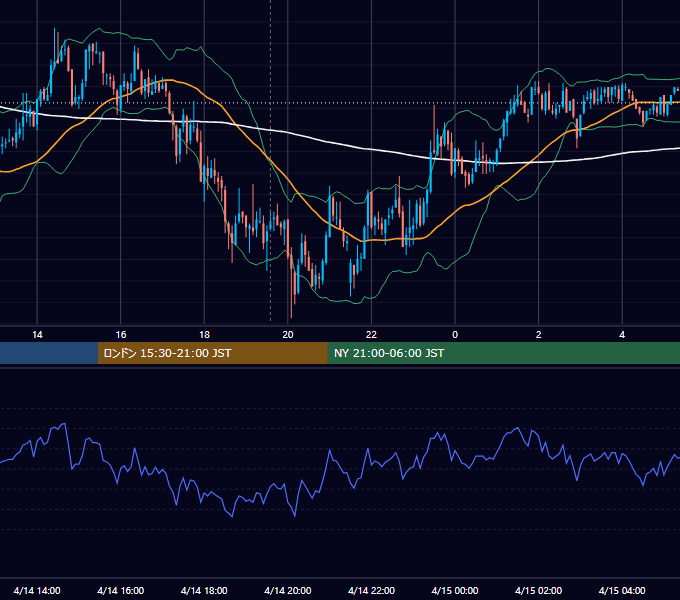The width and height of the screenshot is (680, 600).
Task: Click the hour 0 label on price chart axis
Action: point(455,334)
